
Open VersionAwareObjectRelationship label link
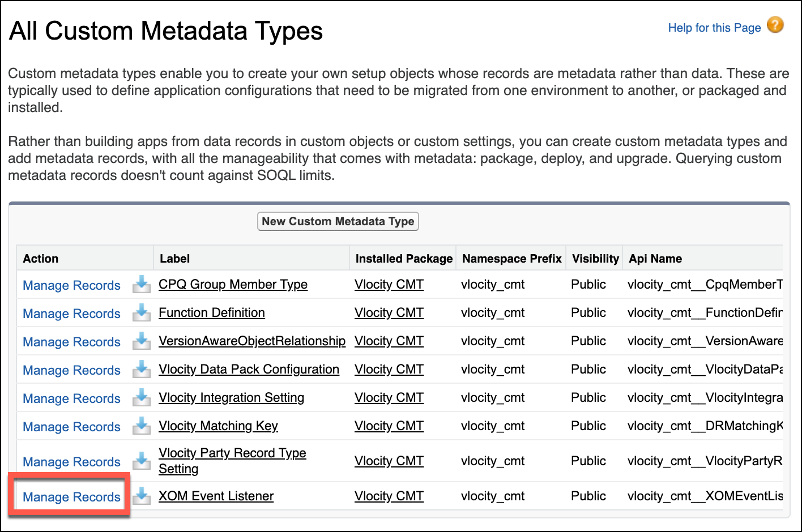(252, 341)
